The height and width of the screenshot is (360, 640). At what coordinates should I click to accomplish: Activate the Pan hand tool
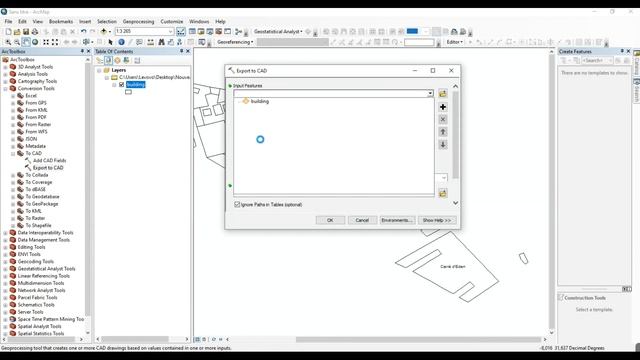pos(26,42)
